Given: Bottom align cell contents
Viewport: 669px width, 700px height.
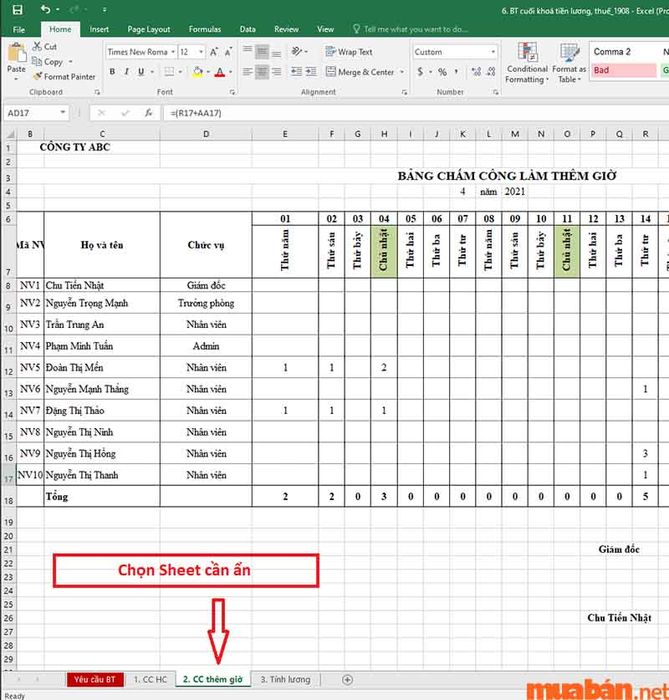Looking at the screenshot, I should pos(276,52).
